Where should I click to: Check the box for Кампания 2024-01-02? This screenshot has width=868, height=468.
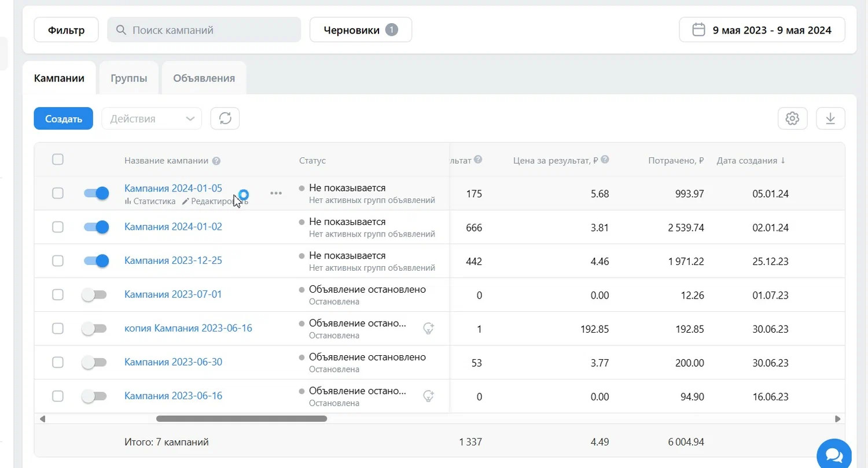[58, 227]
